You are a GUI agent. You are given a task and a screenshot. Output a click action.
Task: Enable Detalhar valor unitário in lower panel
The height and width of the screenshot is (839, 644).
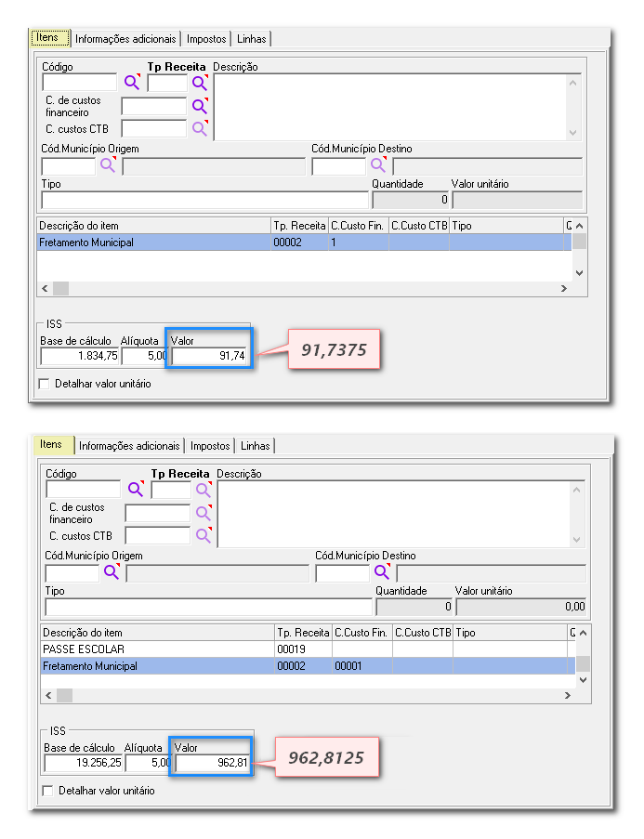click(48, 791)
